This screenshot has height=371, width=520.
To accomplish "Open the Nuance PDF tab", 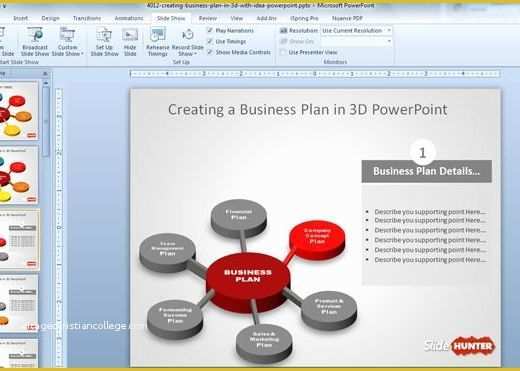I will point(347,18).
